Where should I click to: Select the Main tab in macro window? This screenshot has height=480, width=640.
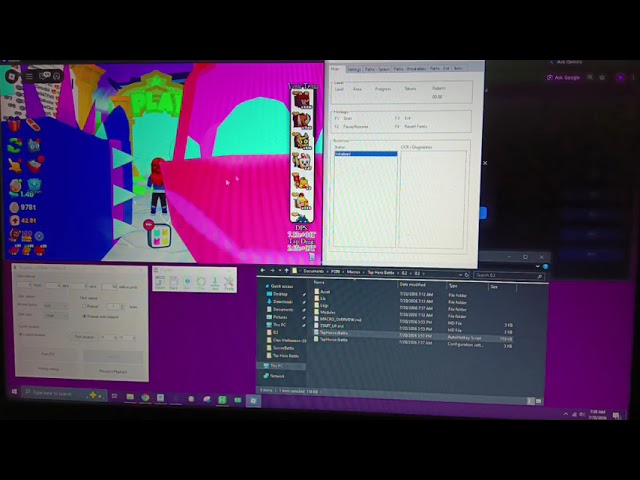pos(336,69)
